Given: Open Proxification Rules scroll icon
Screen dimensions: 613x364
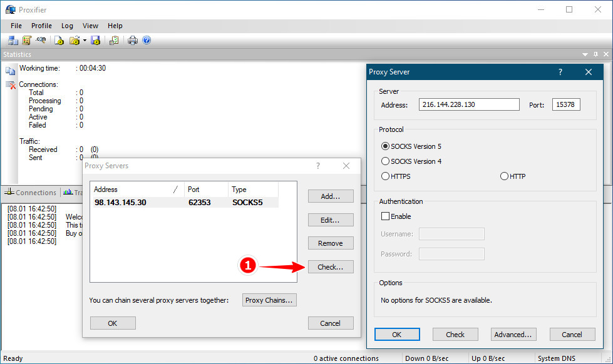Looking at the screenshot, I should point(26,40).
